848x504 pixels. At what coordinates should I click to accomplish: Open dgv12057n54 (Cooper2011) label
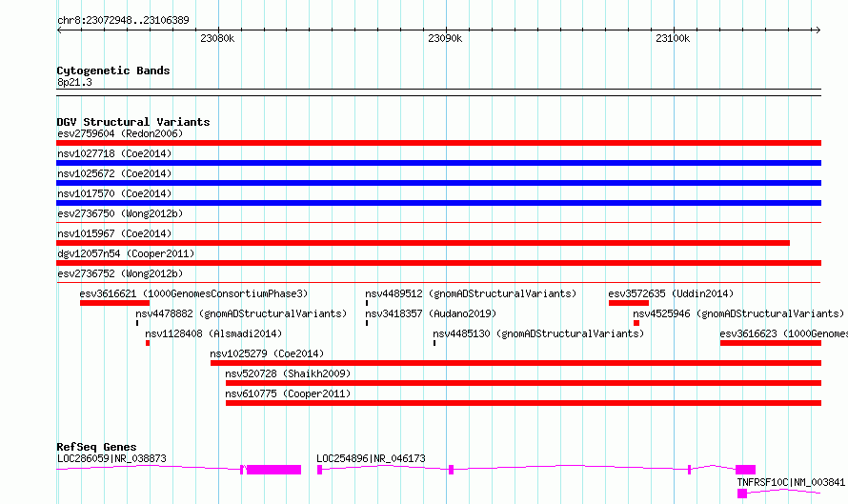pyautogui.click(x=126, y=253)
